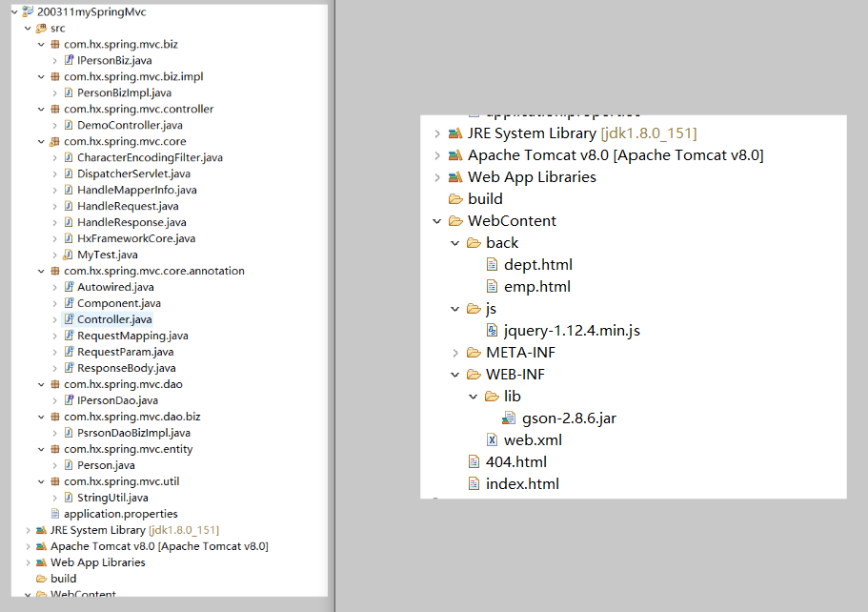Image resolution: width=868 pixels, height=612 pixels.
Task: Click the application.properties file icon in left tree
Action: click(x=55, y=514)
